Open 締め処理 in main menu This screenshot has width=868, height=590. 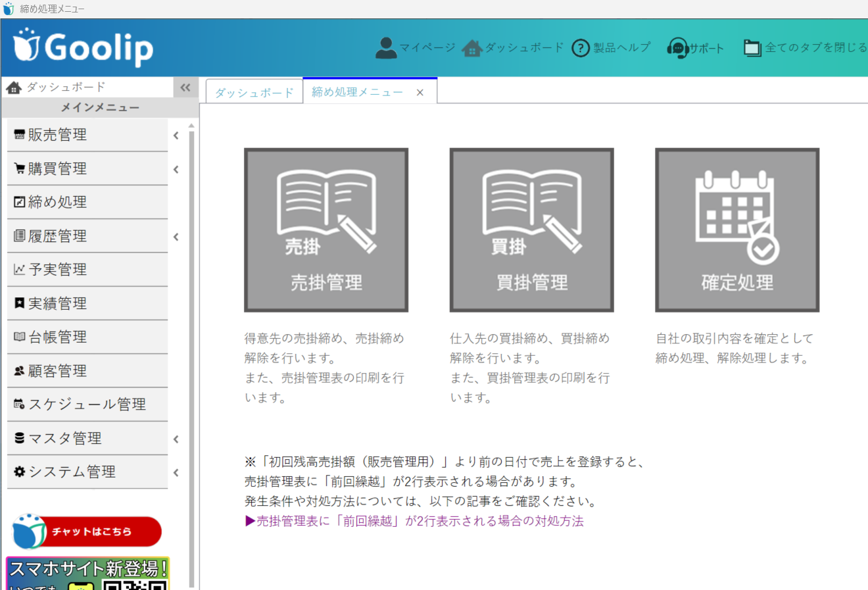[x=87, y=202]
